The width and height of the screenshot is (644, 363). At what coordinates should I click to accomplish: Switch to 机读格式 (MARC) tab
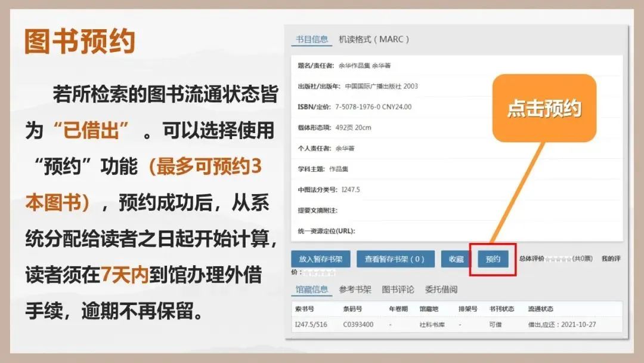coord(374,40)
